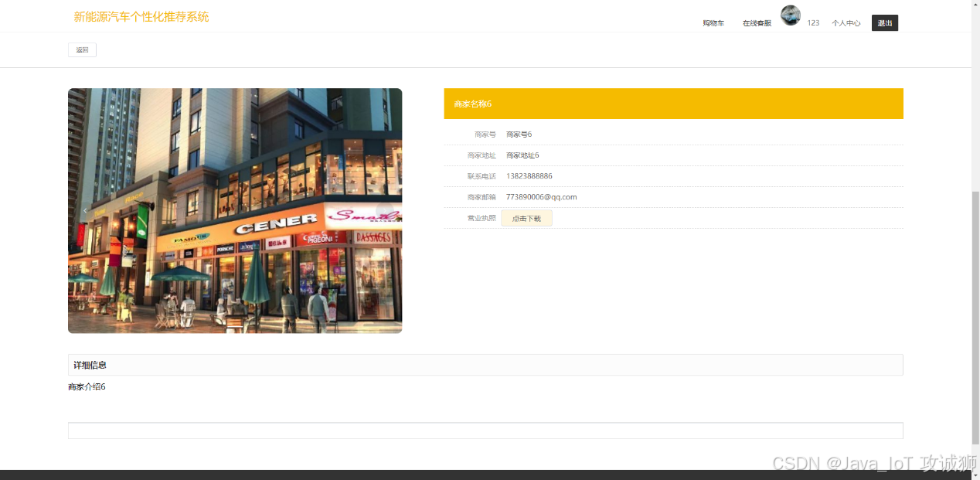The image size is (980, 480).
Task: Open the 购物车 shopping cart link
Action: point(713,23)
